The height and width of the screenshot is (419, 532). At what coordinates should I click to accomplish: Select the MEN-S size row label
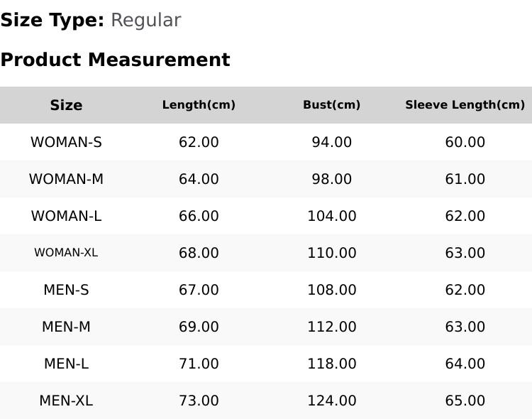click(66, 290)
